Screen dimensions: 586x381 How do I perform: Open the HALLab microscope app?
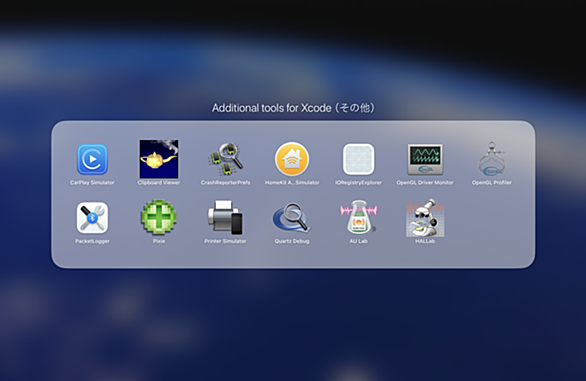click(x=425, y=218)
